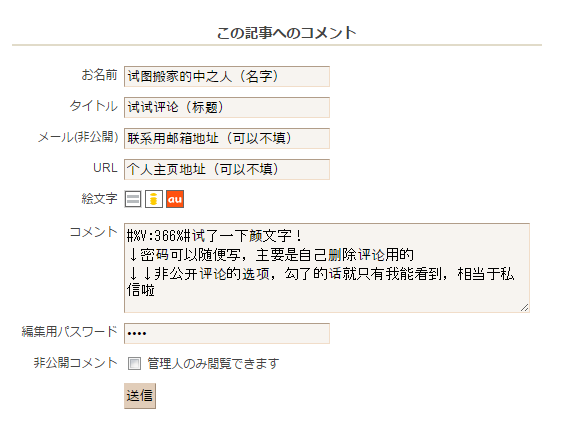The height and width of the screenshot is (426, 577).
Task: Tick the 非公開コメント checkbox
Action: pos(134,363)
